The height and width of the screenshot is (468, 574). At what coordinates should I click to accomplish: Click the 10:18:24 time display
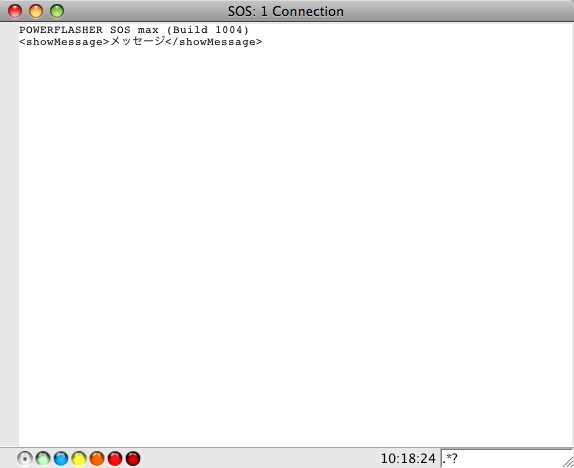pyautogui.click(x=408, y=458)
